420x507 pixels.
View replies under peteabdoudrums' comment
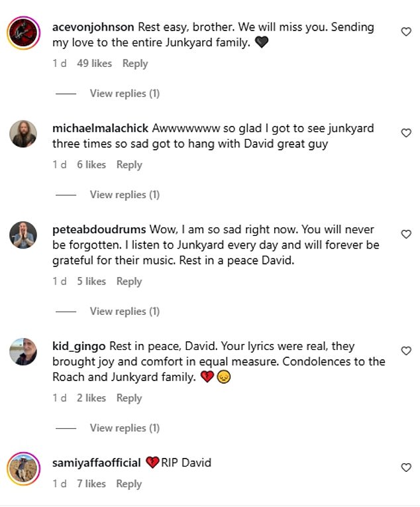pos(125,311)
